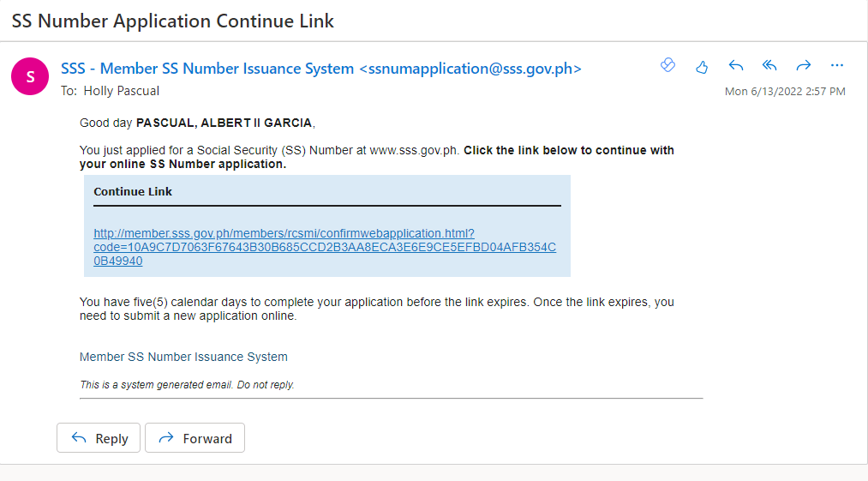Screen dimensions: 868x481
Task: Click the sender name SSS - Member SS Number Issuance System
Action: tap(207, 69)
